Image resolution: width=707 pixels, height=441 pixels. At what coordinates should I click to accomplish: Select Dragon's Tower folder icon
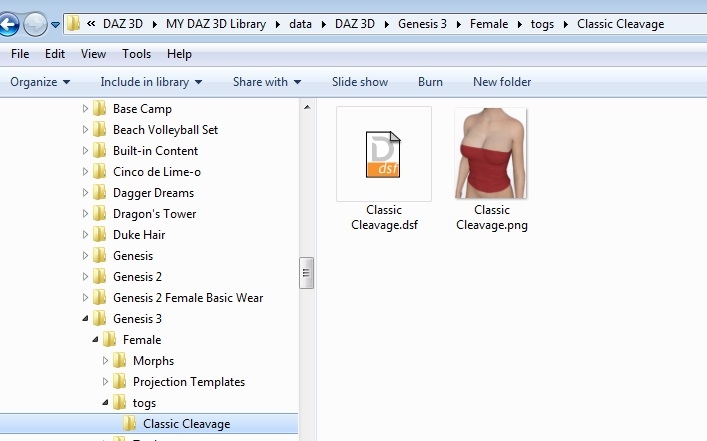[x=100, y=214]
